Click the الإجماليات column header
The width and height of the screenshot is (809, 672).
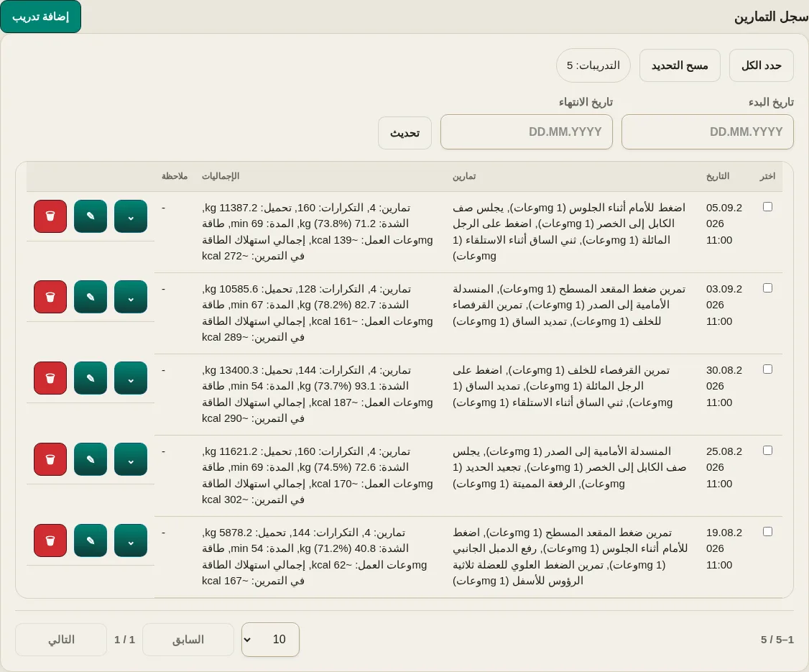[x=221, y=176]
